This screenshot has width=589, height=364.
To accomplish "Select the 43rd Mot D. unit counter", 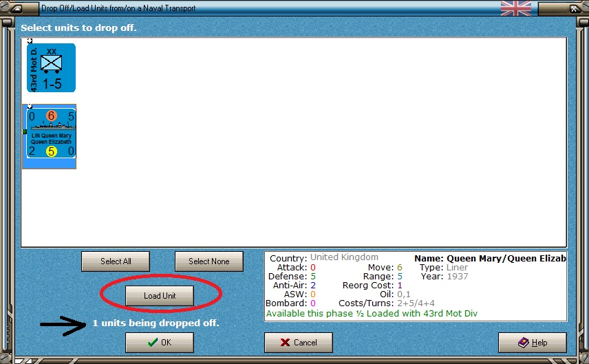I will (x=51, y=67).
